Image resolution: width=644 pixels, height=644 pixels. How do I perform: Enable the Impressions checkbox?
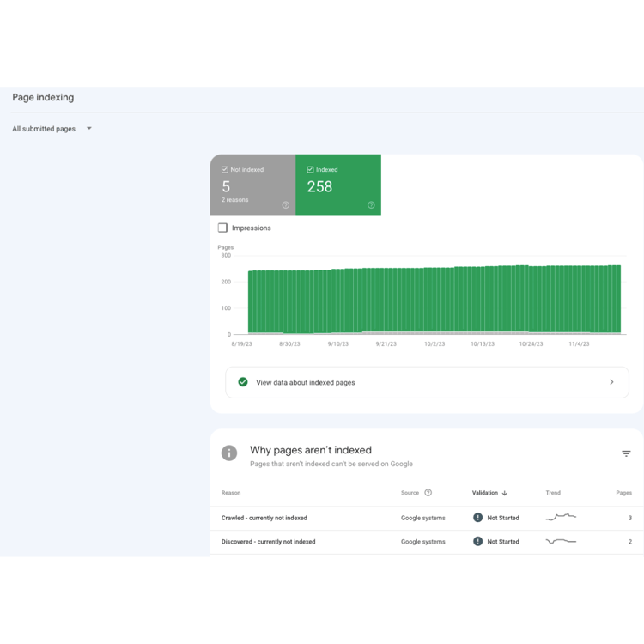pyautogui.click(x=223, y=228)
